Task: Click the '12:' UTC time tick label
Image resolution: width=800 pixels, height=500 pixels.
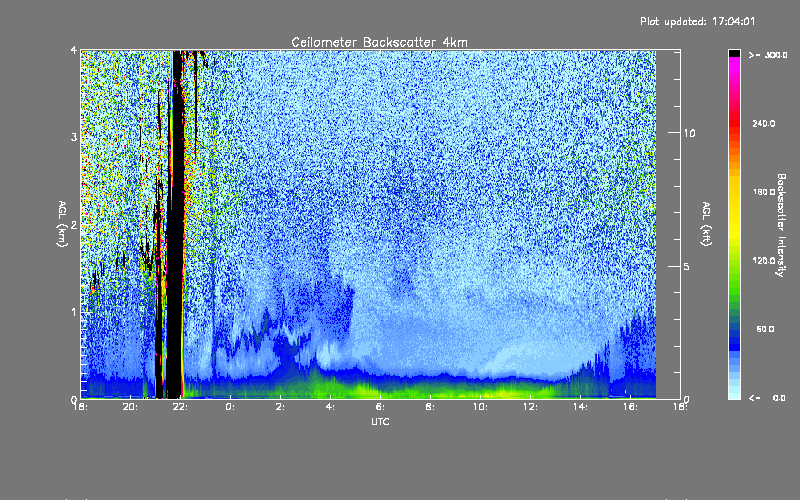Action: (x=530, y=407)
